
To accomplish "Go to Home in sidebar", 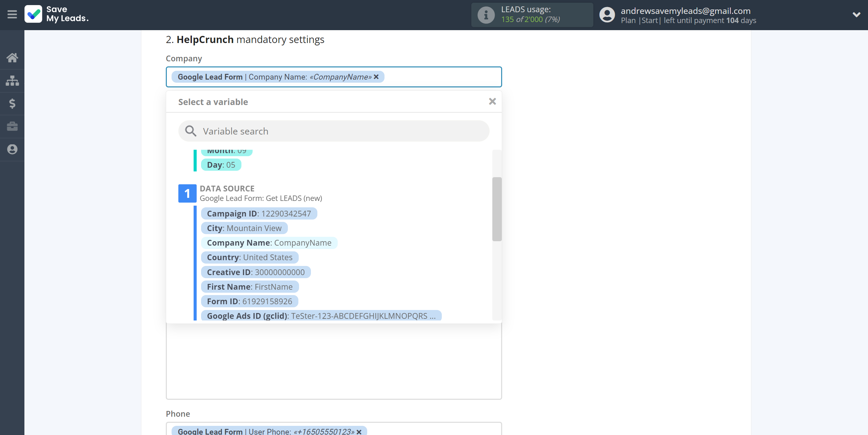I will tap(12, 58).
